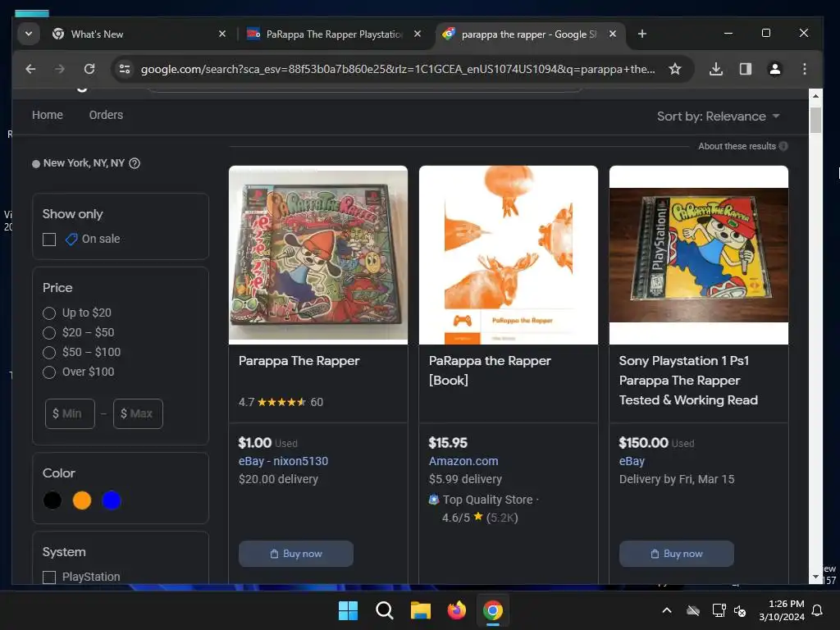Click Buy now on the $150.00 listing
Image resolution: width=840 pixels, height=630 pixels.
677,554
